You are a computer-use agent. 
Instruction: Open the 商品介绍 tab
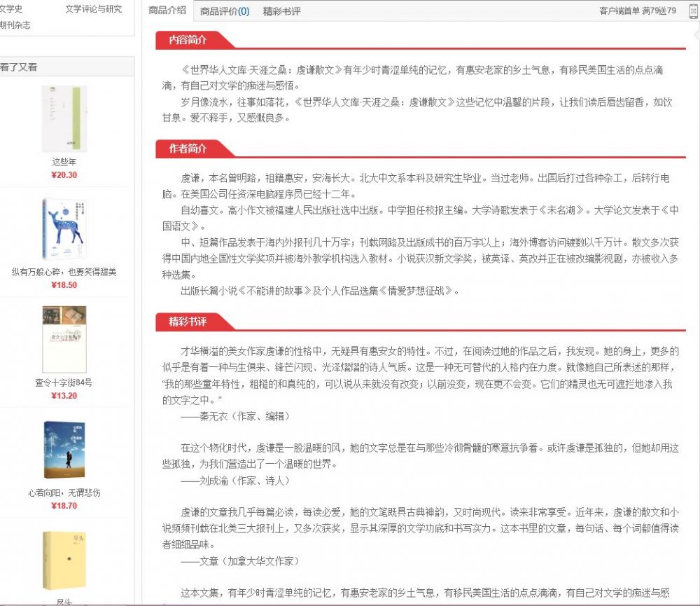[167, 11]
